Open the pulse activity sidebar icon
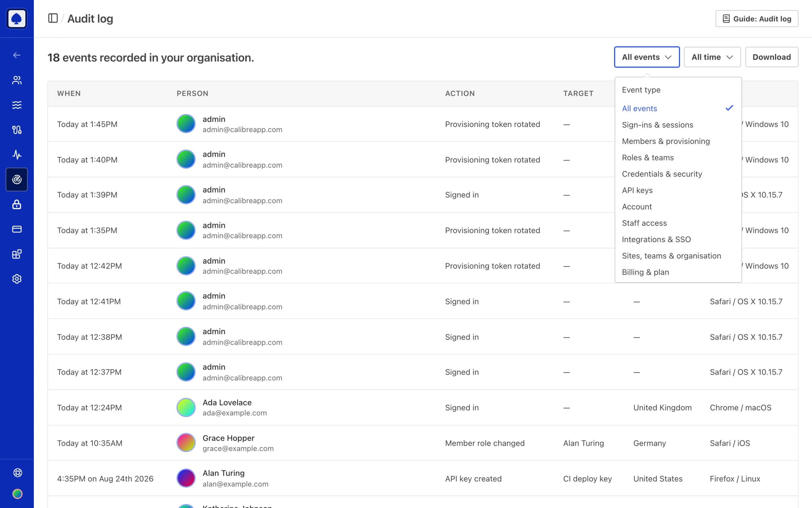The height and width of the screenshot is (508, 812). [17, 155]
